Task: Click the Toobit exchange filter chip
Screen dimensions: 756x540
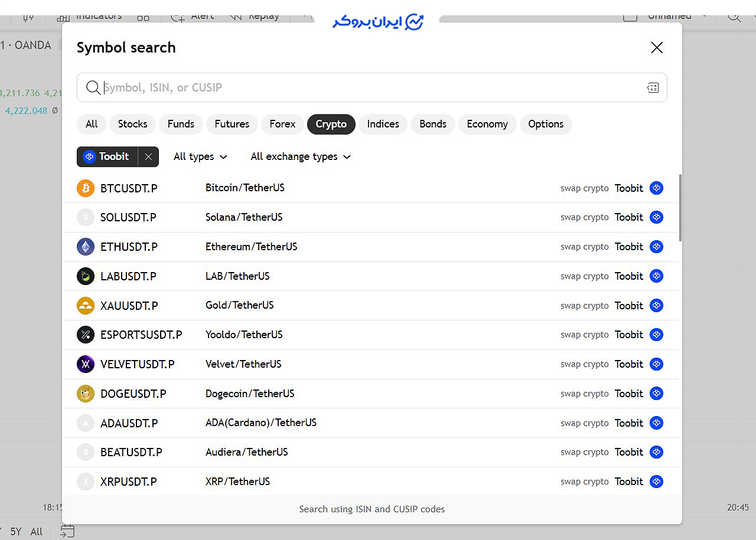Action: tap(107, 156)
